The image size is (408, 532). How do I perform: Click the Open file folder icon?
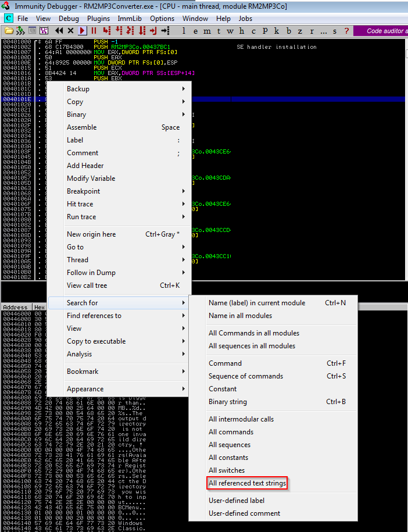tap(8, 31)
